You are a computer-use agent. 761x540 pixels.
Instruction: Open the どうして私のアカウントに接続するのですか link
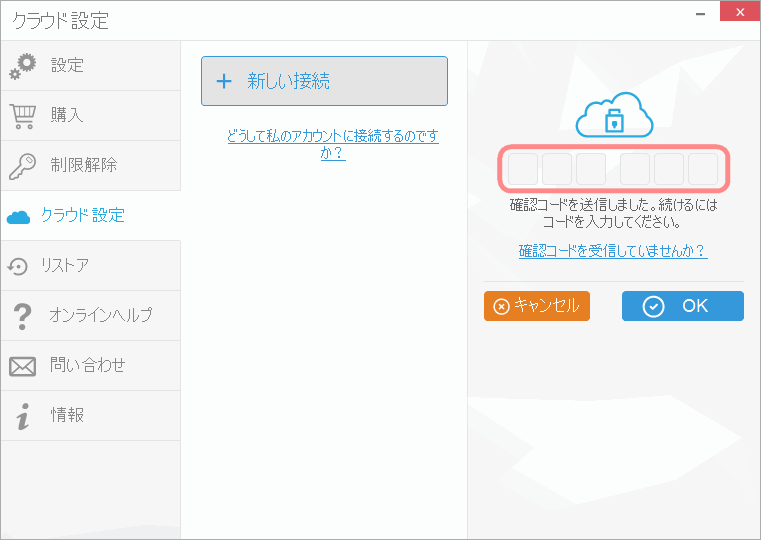pyautogui.click(x=332, y=144)
